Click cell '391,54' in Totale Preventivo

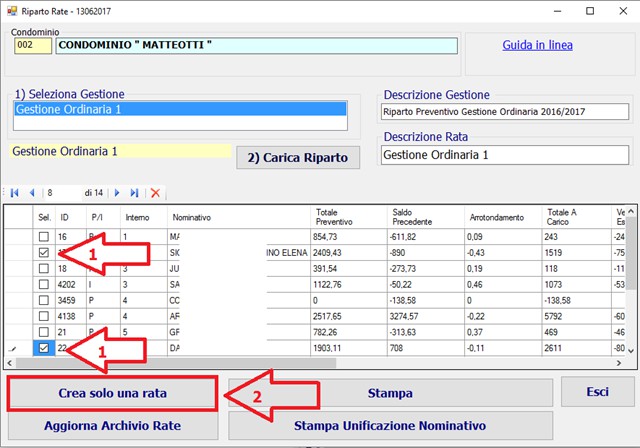pos(349,268)
